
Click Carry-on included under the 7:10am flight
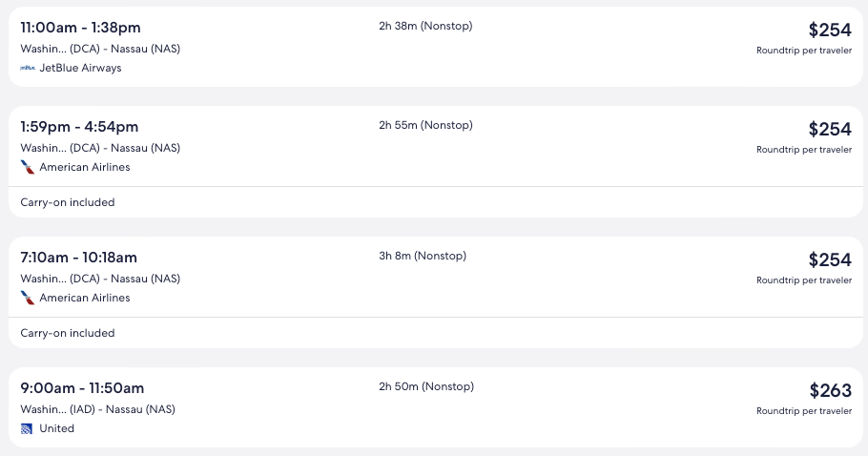point(68,333)
